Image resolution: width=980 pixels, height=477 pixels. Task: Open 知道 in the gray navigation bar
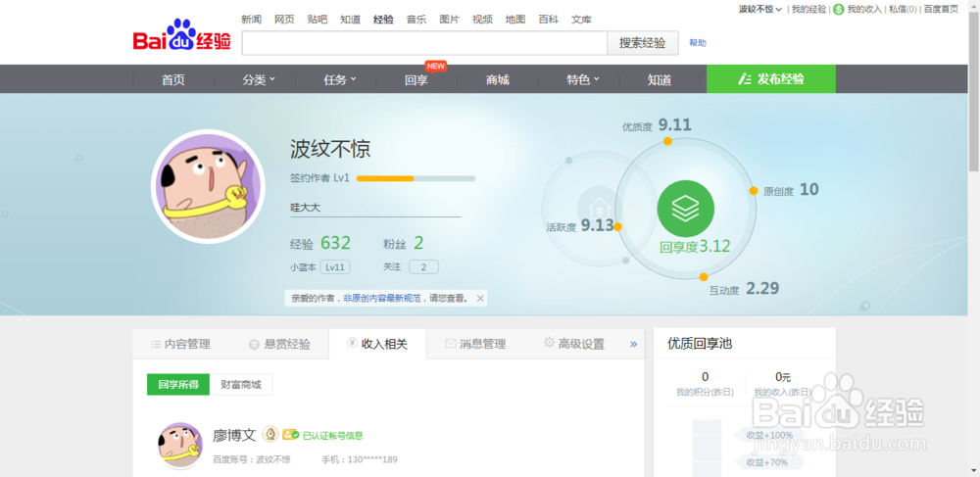[x=660, y=79]
